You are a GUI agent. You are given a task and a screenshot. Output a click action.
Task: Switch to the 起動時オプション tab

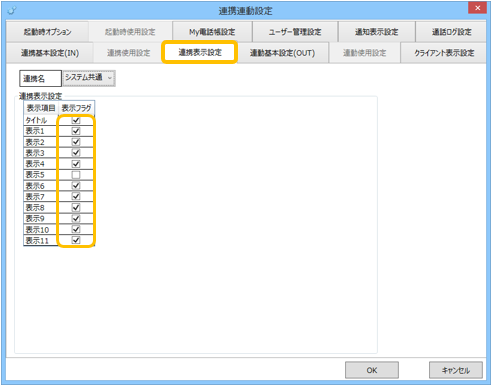[x=47, y=32]
